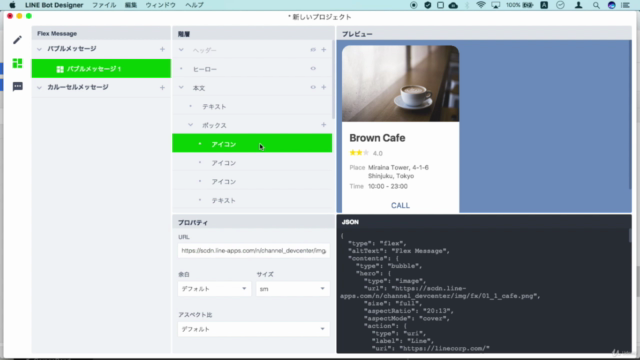Open the ウィンドウ menu
Viewport: 640px width, 360px height.
160,5
